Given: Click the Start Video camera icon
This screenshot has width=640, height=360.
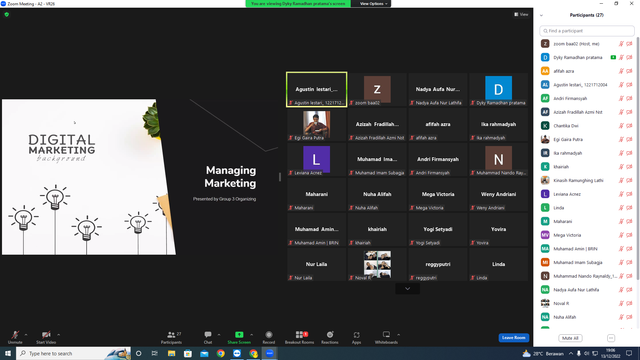Looking at the screenshot, I should pyautogui.click(x=46, y=335).
